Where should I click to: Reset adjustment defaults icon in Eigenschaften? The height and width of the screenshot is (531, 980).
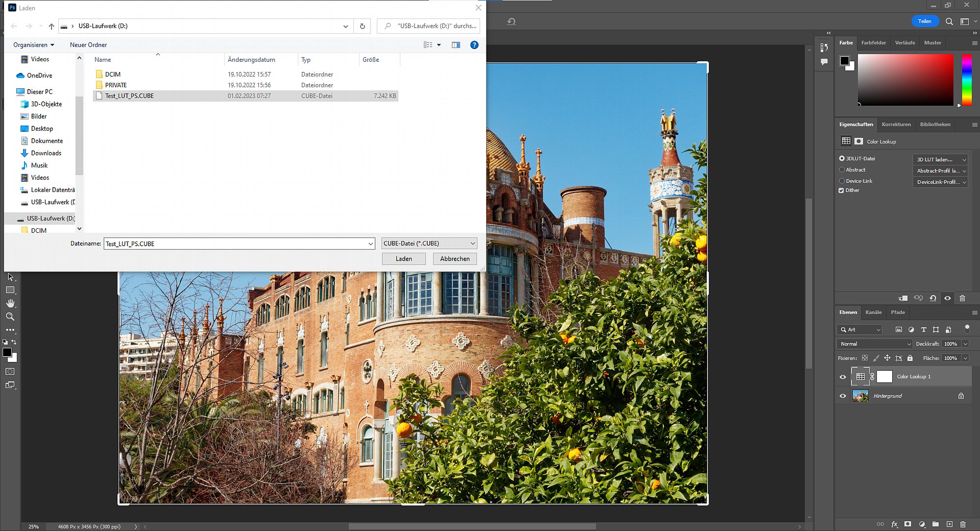point(933,298)
